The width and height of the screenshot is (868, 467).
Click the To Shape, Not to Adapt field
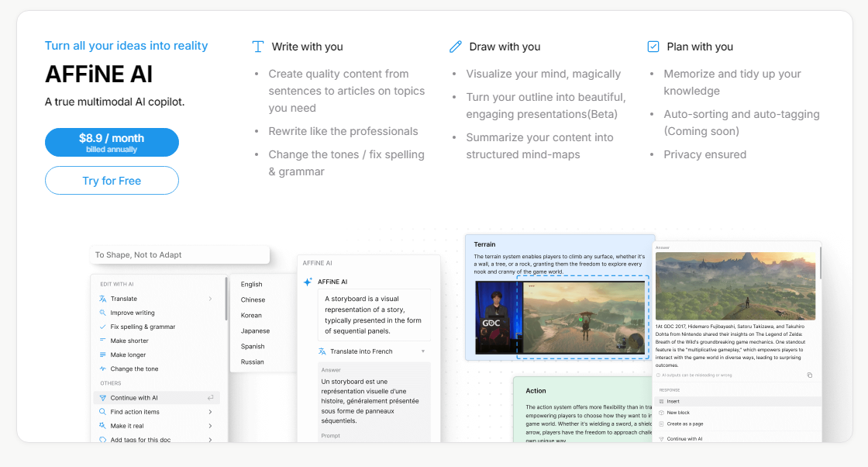[x=180, y=254]
